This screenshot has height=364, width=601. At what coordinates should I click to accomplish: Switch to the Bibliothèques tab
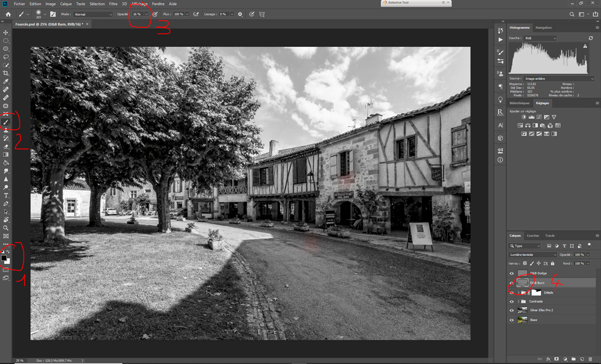click(520, 103)
